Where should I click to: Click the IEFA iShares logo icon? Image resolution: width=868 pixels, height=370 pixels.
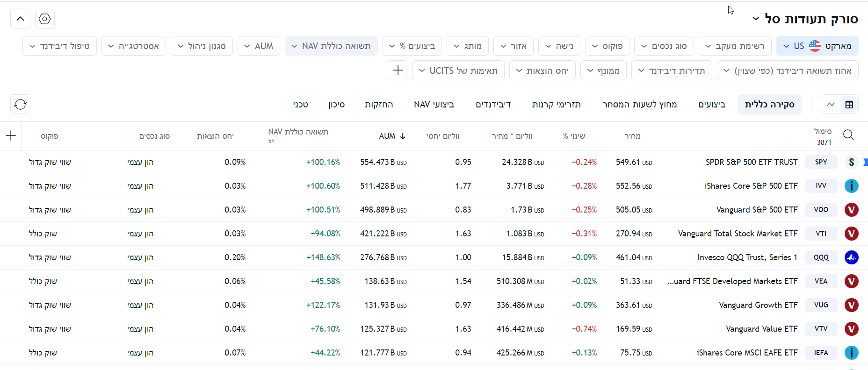pyautogui.click(x=851, y=353)
